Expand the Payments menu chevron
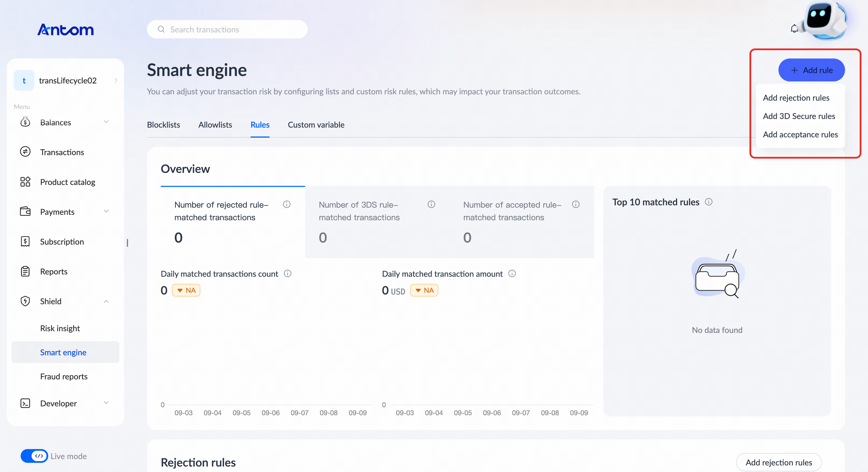 click(x=106, y=211)
